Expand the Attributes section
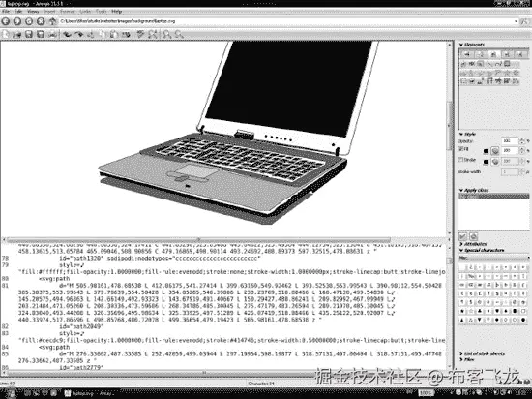Viewport: 532px width, 399px height. click(x=461, y=244)
